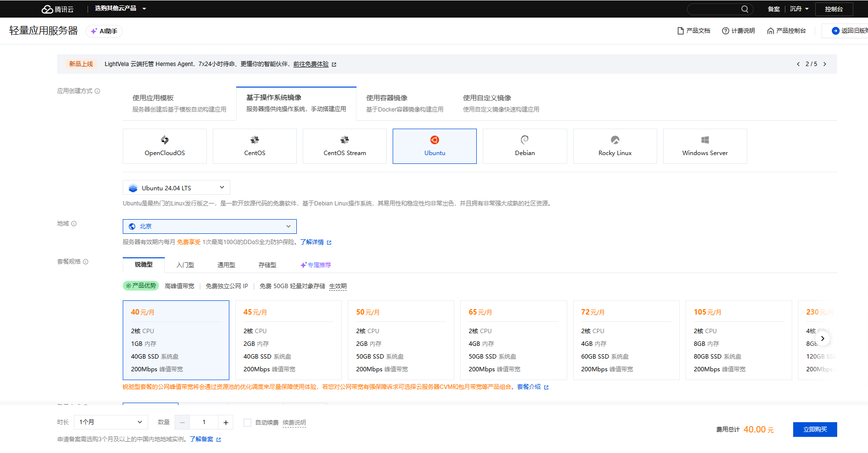Switch to 存储型 package tab
The image size is (868, 453).
[x=267, y=265]
